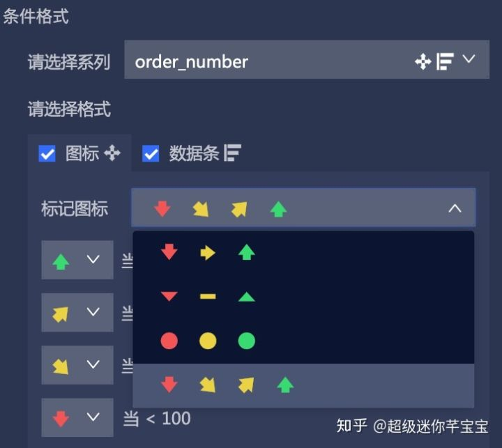Open the order_number series dropdown
502x448 pixels.
(x=307, y=59)
